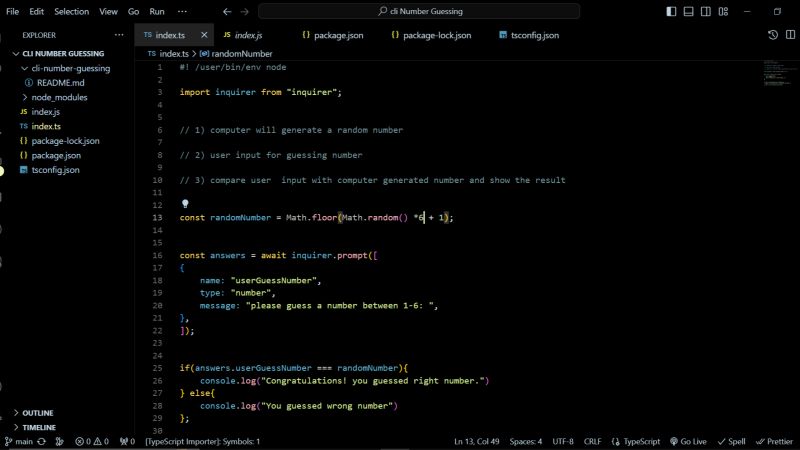Open tsconfig.json in the Explorer tree

click(x=55, y=170)
